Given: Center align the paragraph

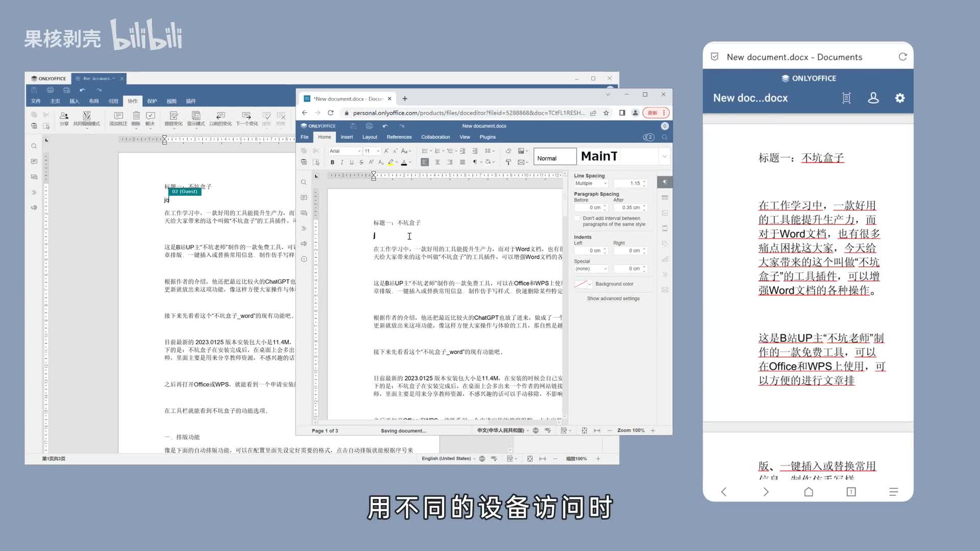Looking at the screenshot, I should click(437, 162).
